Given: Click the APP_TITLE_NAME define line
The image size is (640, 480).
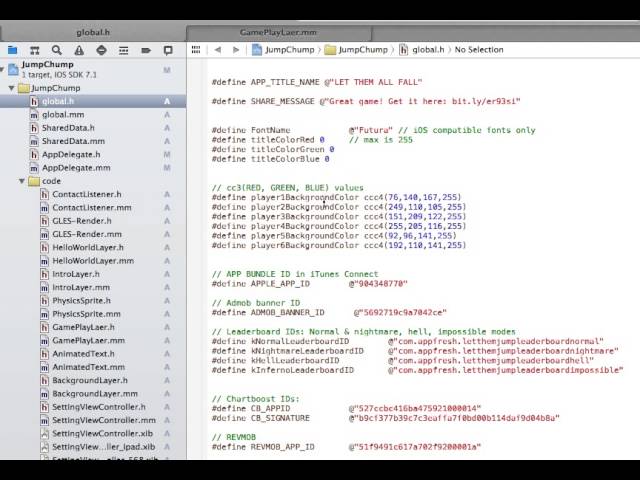Looking at the screenshot, I should (x=317, y=82).
